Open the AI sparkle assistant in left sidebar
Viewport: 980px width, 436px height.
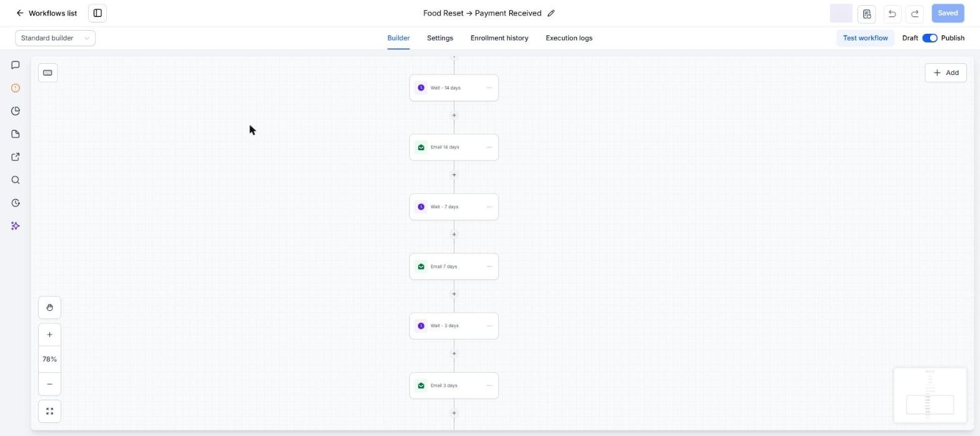[x=16, y=226]
